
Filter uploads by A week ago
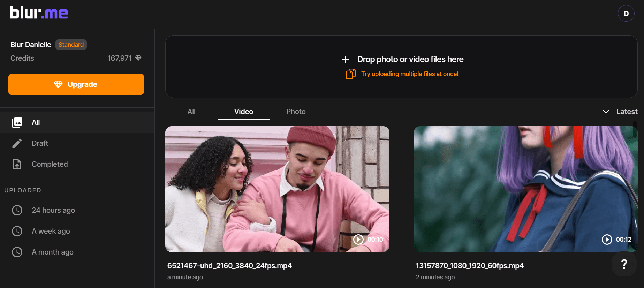(x=51, y=231)
